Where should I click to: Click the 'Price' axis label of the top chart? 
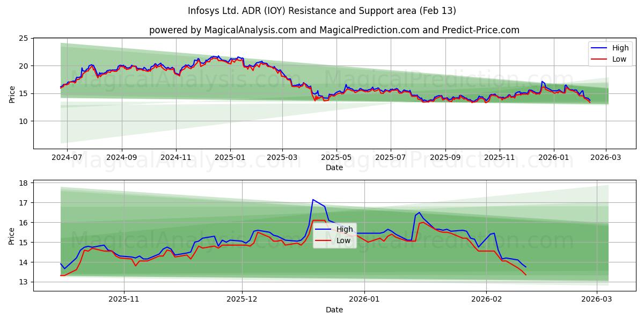(x=12, y=93)
